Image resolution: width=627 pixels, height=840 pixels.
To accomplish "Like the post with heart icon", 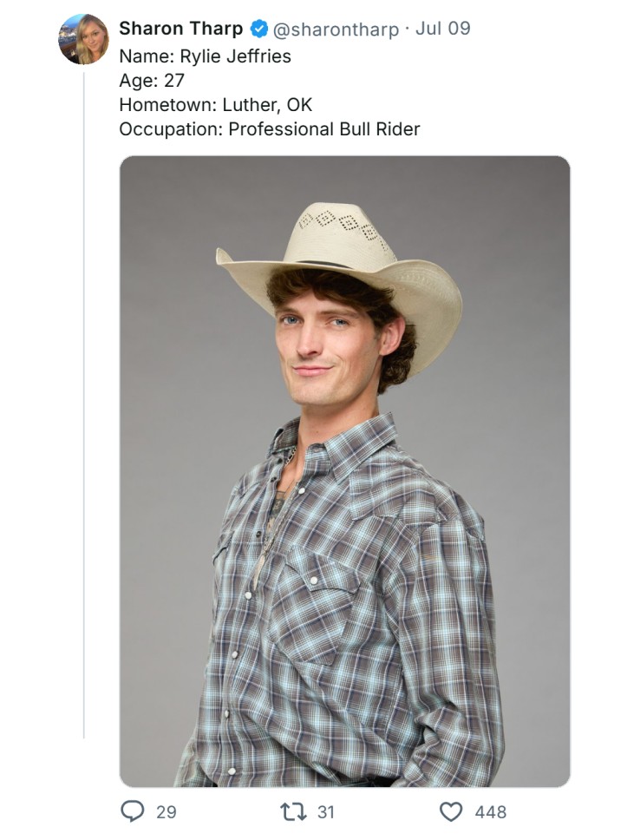I will coord(451,811).
